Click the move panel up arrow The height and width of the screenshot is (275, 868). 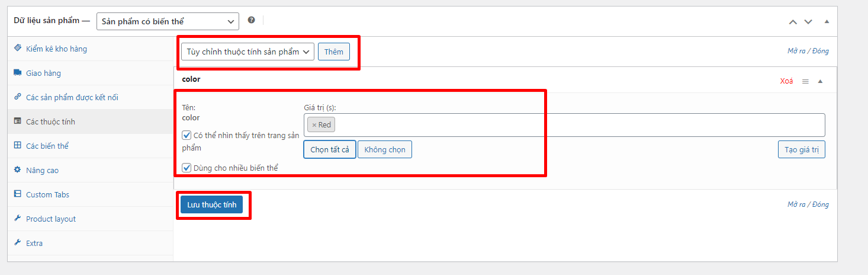coord(793,21)
